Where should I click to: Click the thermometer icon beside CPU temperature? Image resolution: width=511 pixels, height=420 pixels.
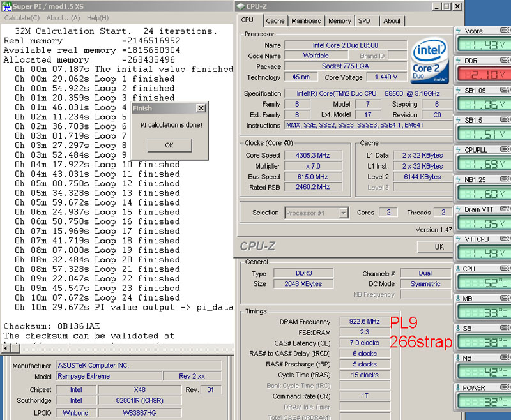458,269
